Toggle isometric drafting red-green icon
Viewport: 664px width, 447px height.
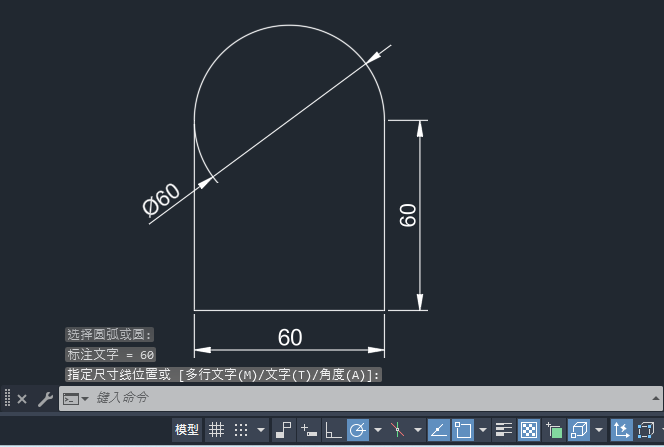coord(397,430)
